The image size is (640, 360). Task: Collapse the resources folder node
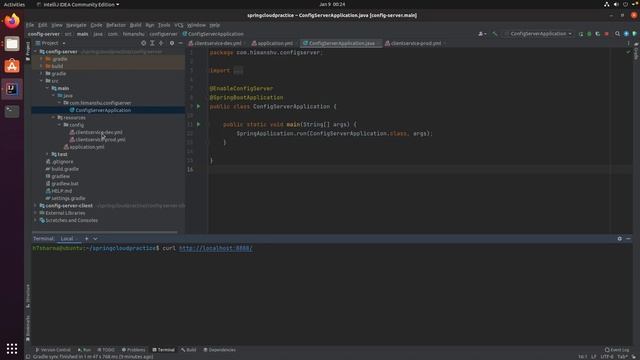tap(53, 118)
